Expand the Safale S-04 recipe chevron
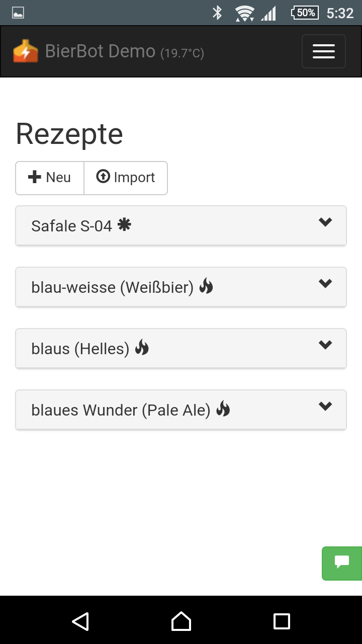Viewport: 362px width, 644px height. (325, 222)
